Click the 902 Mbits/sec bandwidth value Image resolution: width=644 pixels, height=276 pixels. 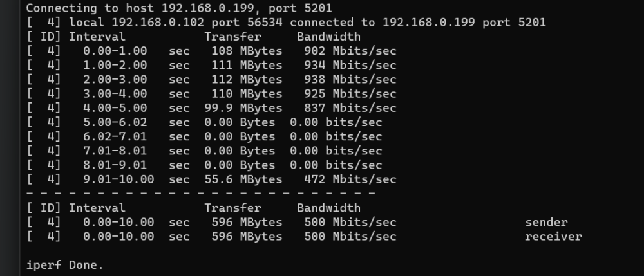point(350,51)
